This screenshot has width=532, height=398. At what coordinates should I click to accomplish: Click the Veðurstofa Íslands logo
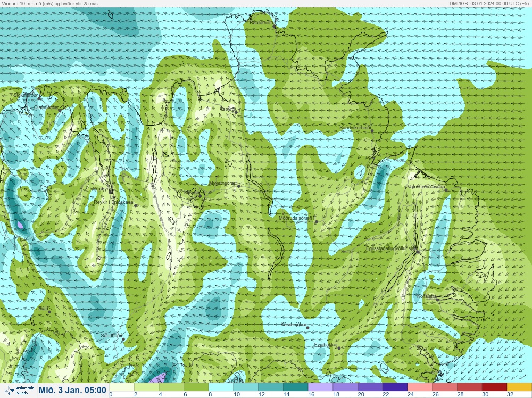coord(20,391)
